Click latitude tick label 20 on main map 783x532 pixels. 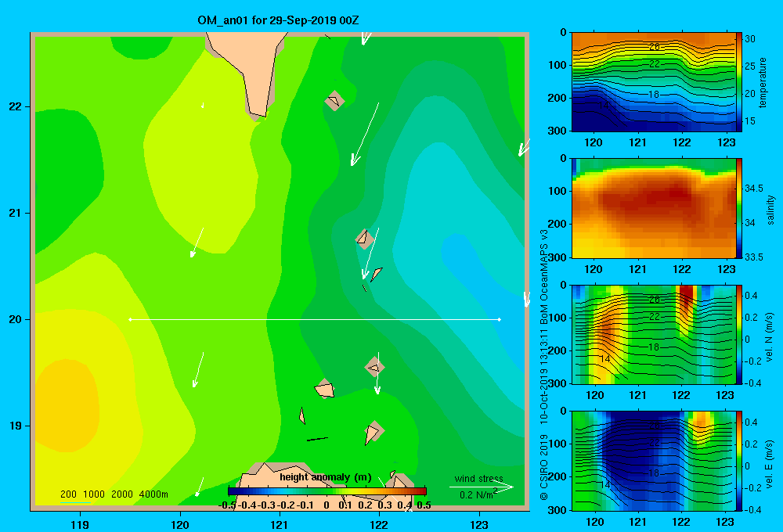point(15,319)
